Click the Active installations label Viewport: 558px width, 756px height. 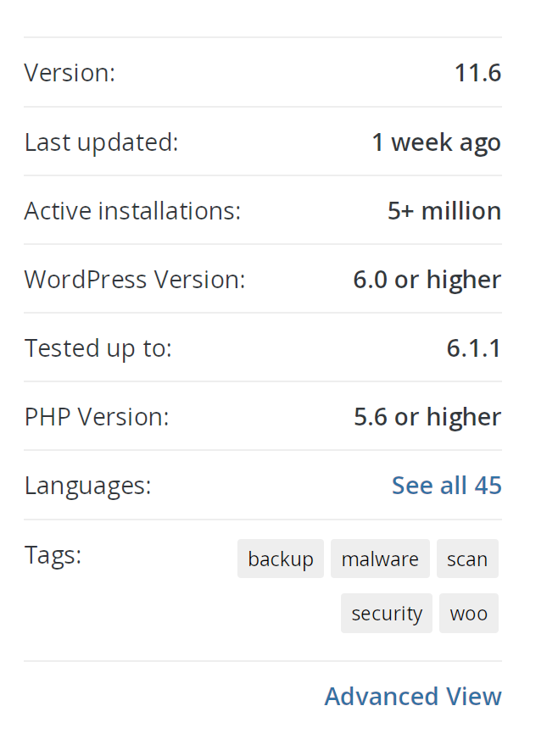(x=132, y=210)
